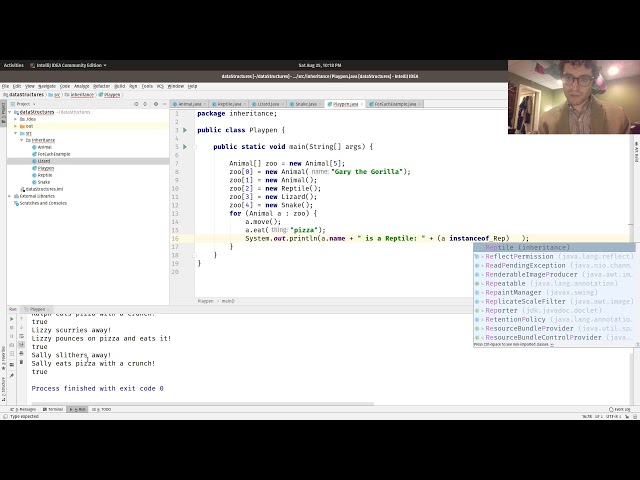
Task: Open the Terminal tool window
Action: tap(53, 409)
